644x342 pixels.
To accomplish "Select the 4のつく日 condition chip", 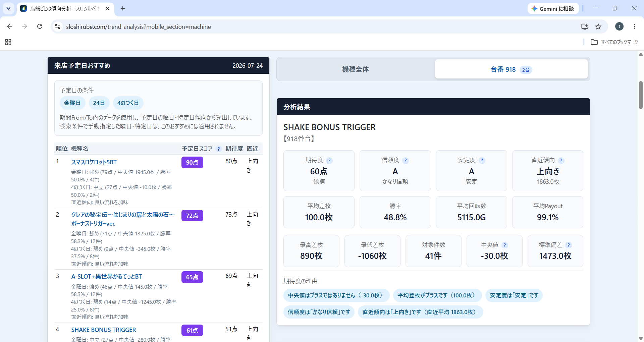I will point(128,103).
